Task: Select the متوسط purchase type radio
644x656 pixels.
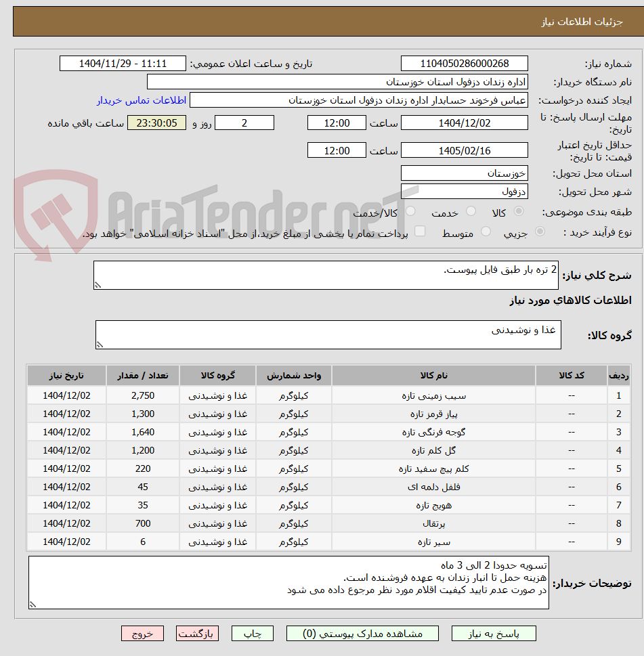Action: coord(486,232)
